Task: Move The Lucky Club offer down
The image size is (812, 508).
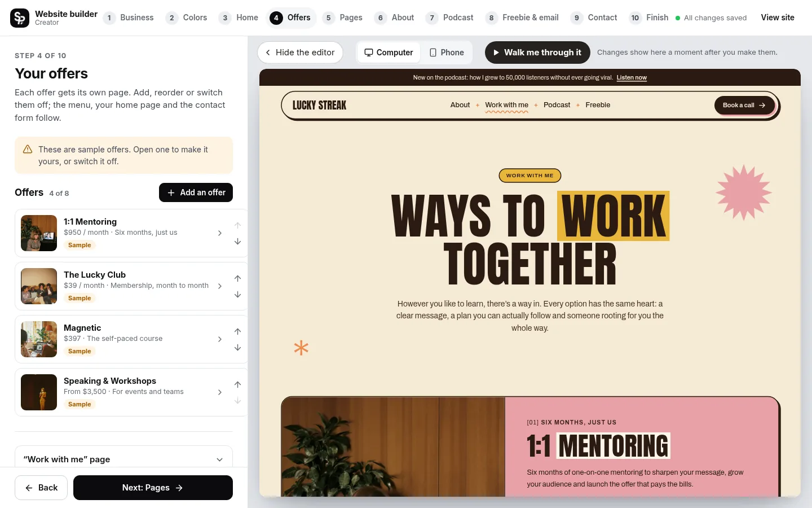Action: click(x=237, y=295)
